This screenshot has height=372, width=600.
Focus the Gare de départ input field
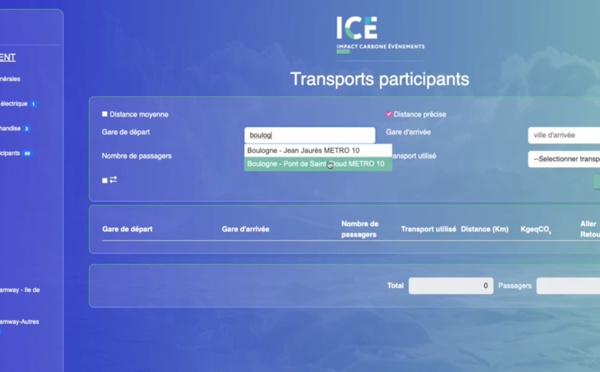tap(310, 135)
